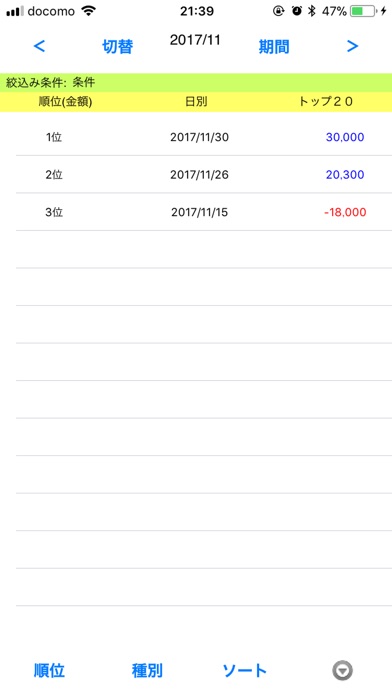Select the 順位 tab at bottom
Viewport: 392px width, 696px height.
tap(49, 670)
